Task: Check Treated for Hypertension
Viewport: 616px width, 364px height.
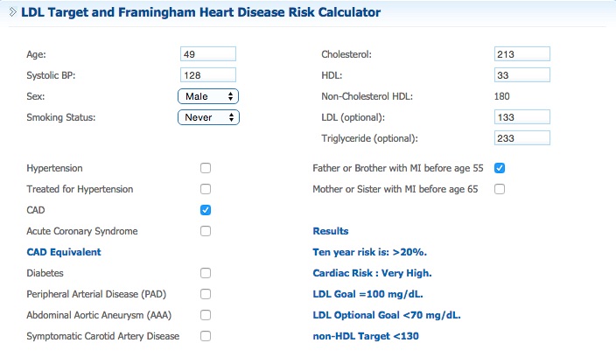Action: click(206, 189)
